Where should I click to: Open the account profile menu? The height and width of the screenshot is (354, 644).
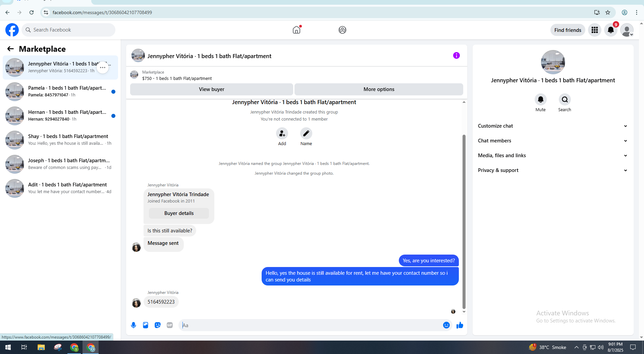click(x=627, y=30)
